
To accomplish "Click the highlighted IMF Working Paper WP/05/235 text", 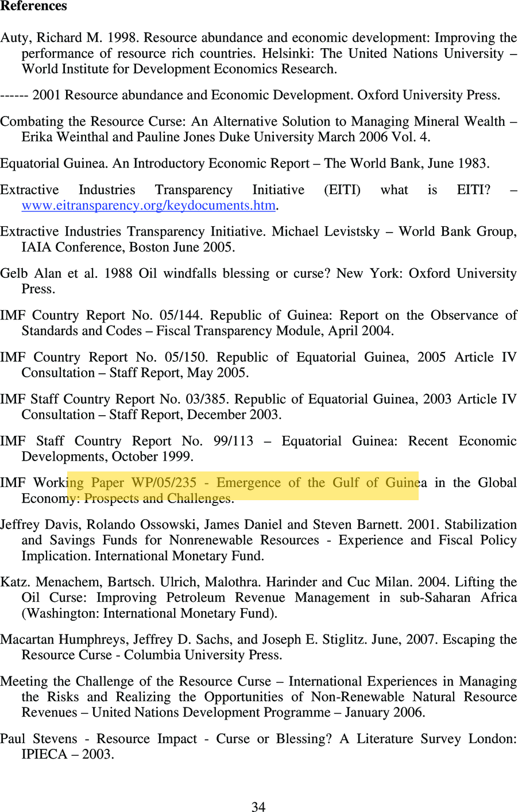I will click(242, 483).
